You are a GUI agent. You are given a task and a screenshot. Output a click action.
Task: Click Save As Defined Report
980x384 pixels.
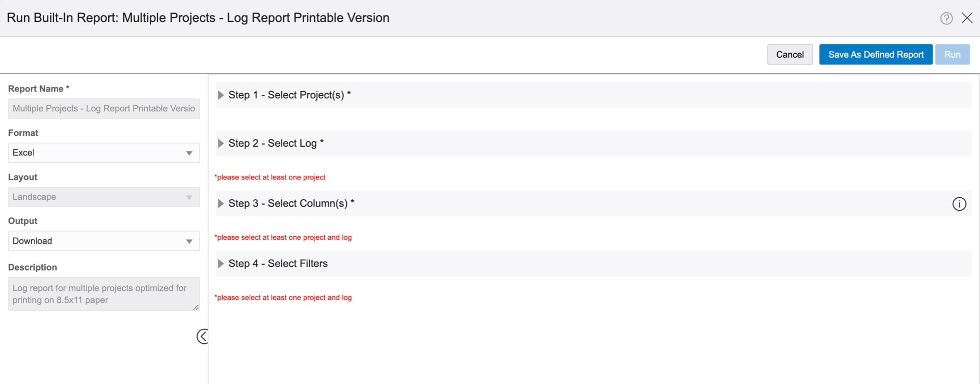click(x=875, y=55)
